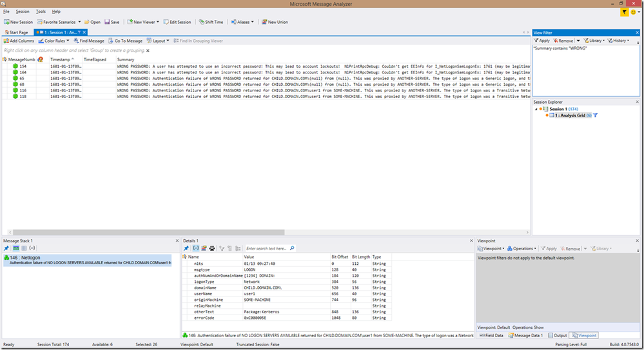644x350 pixels.
Task: Click Edit Session in the toolbar
Action: tap(177, 22)
